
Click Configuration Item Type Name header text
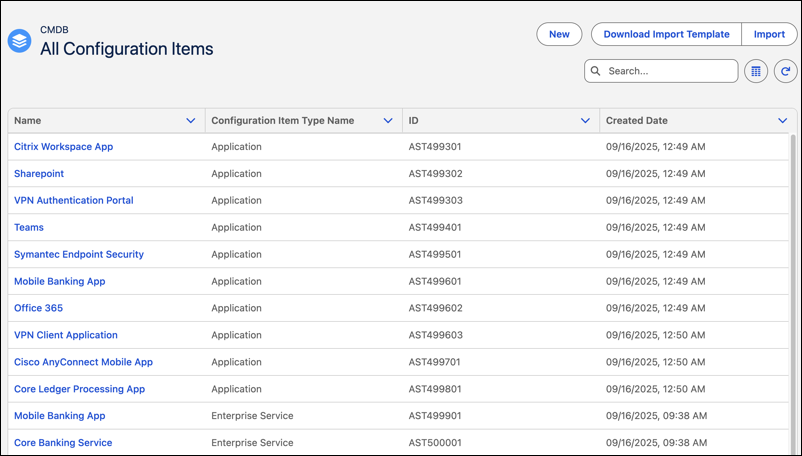pyautogui.click(x=282, y=121)
